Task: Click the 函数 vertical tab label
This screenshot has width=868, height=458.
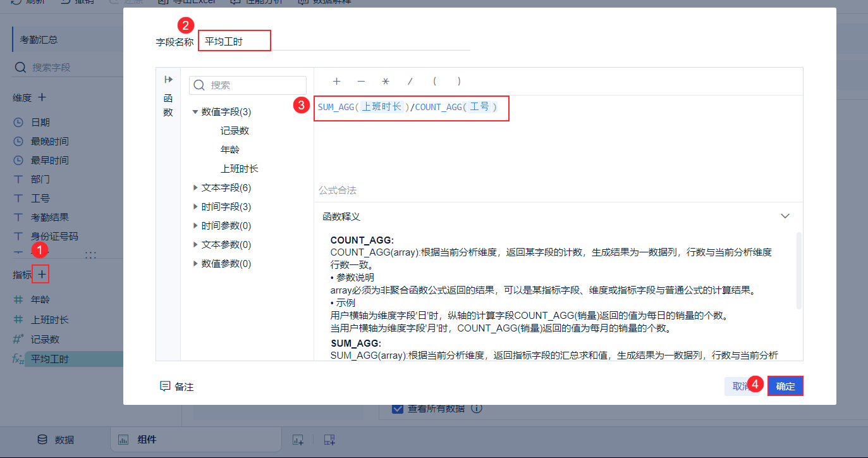Action: point(168,105)
